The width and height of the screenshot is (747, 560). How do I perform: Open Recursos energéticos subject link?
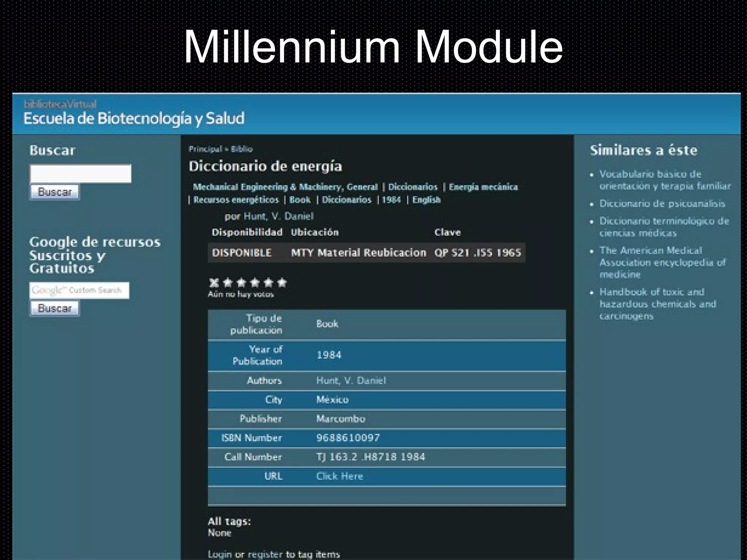click(x=236, y=200)
